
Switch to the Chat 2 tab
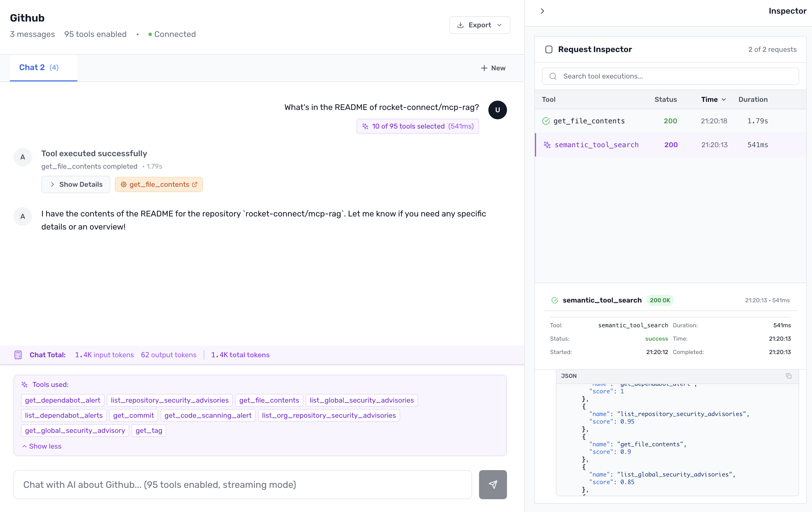click(39, 67)
